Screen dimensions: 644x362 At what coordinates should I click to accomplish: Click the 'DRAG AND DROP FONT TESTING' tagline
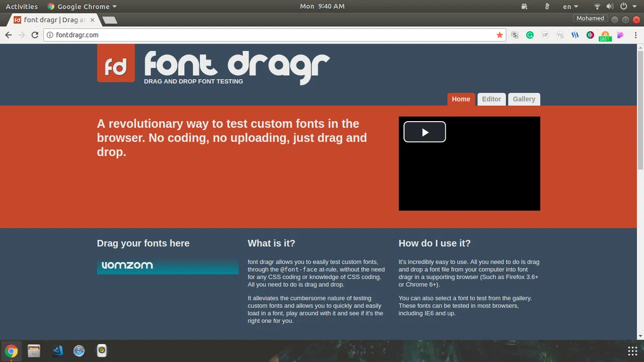tap(193, 81)
